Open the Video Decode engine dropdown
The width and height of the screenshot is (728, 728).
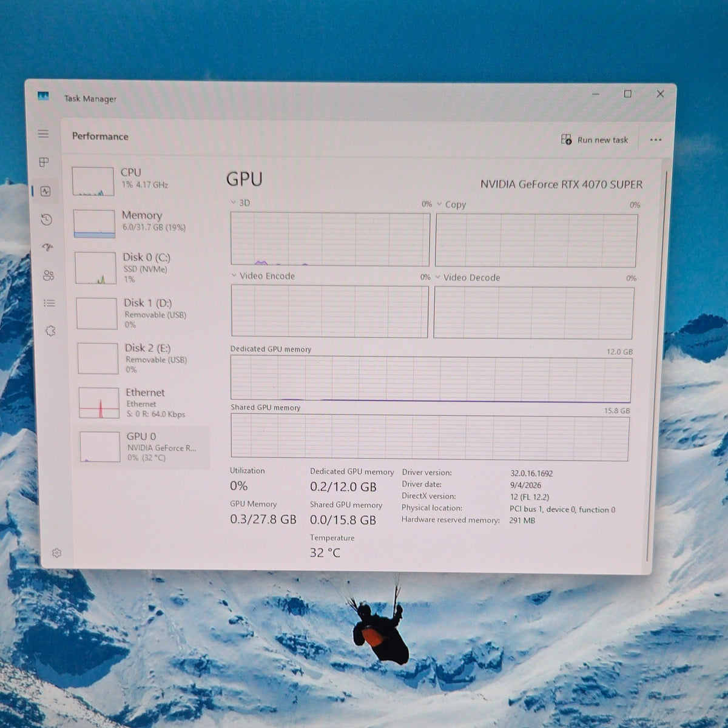pyautogui.click(x=468, y=278)
